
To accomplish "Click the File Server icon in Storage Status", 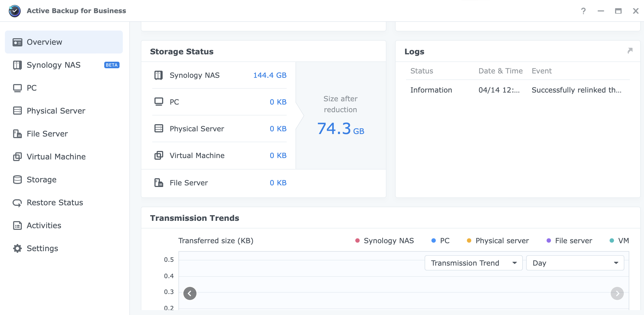I will click(x=159, y=183).
